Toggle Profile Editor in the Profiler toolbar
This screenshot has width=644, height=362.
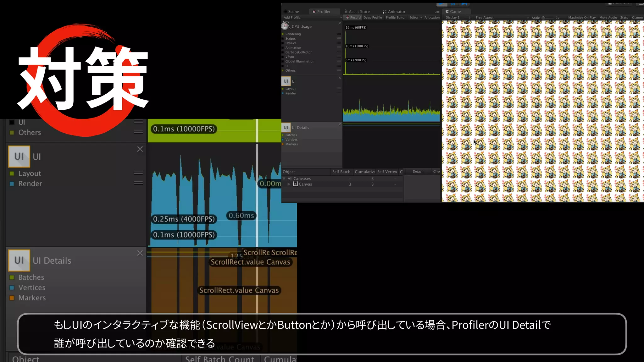396,18
